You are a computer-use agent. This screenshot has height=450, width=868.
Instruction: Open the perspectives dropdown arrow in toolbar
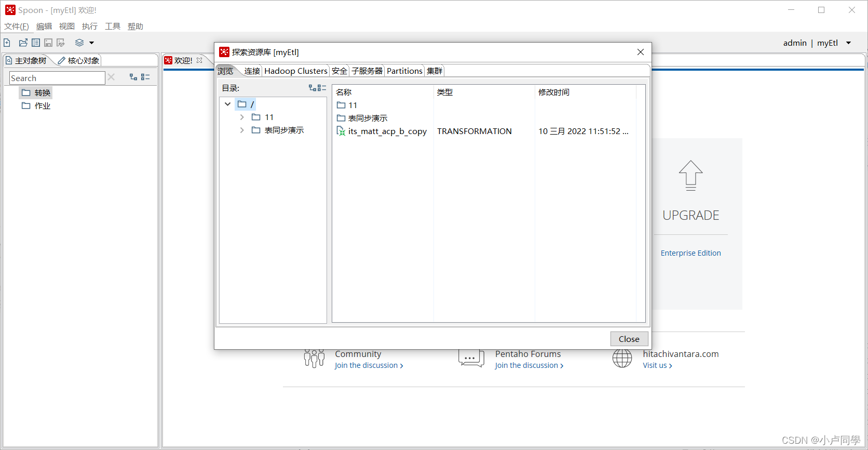click(92, 43)
